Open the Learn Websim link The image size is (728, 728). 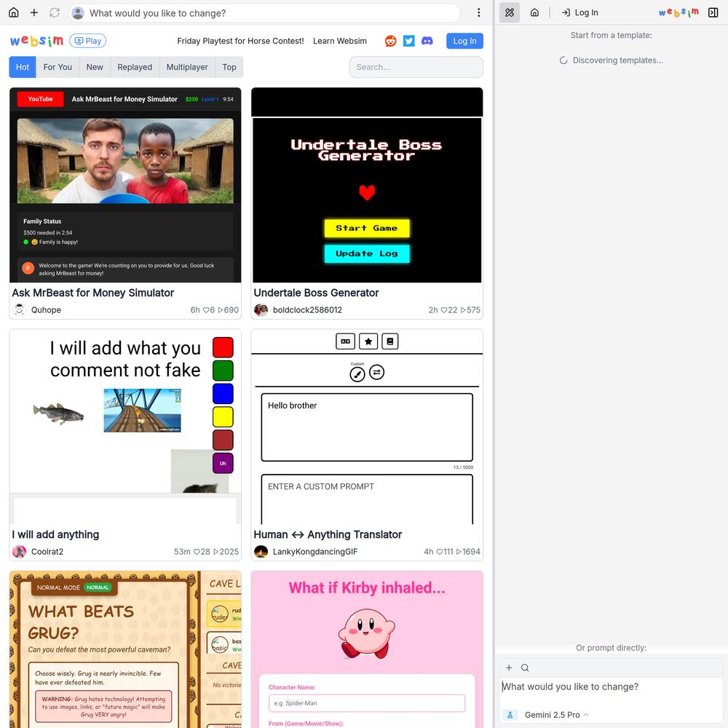click(340, 41)
